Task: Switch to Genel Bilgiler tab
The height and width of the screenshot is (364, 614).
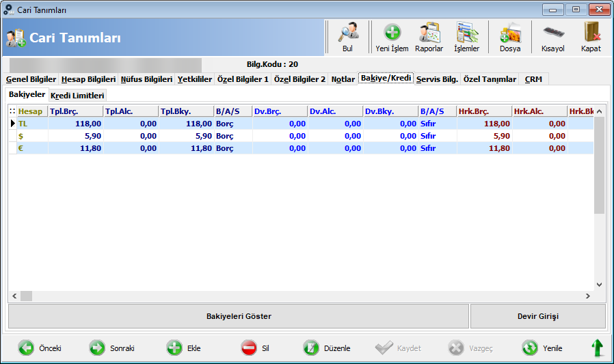Action: (x=31, y=79)
